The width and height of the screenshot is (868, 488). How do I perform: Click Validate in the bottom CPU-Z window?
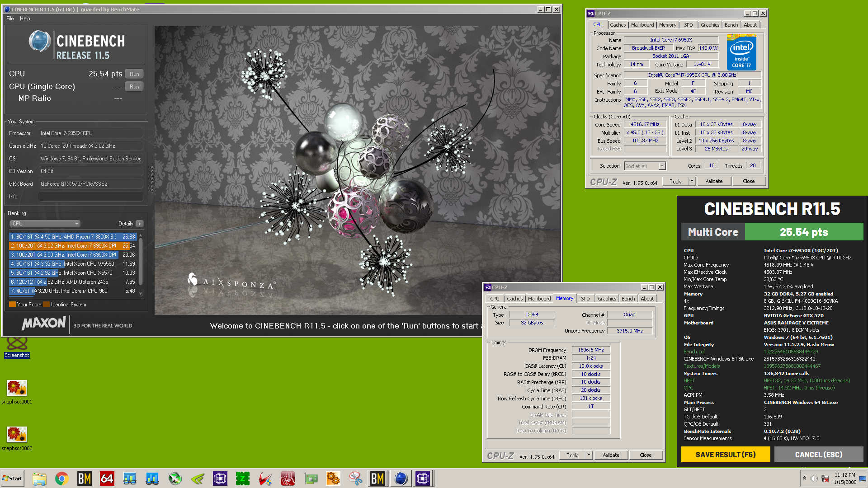pos(611,455)
